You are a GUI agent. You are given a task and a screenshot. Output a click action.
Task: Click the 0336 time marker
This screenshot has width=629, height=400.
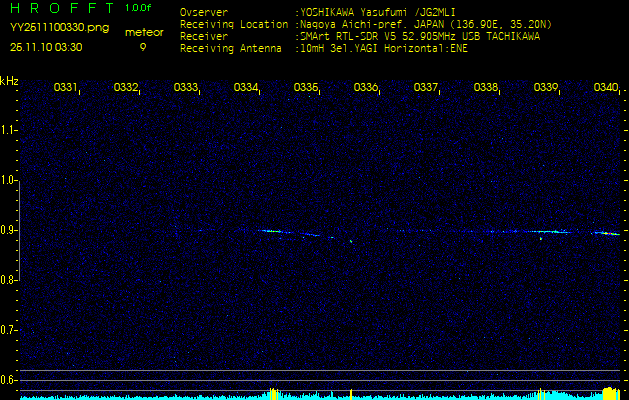366,88
